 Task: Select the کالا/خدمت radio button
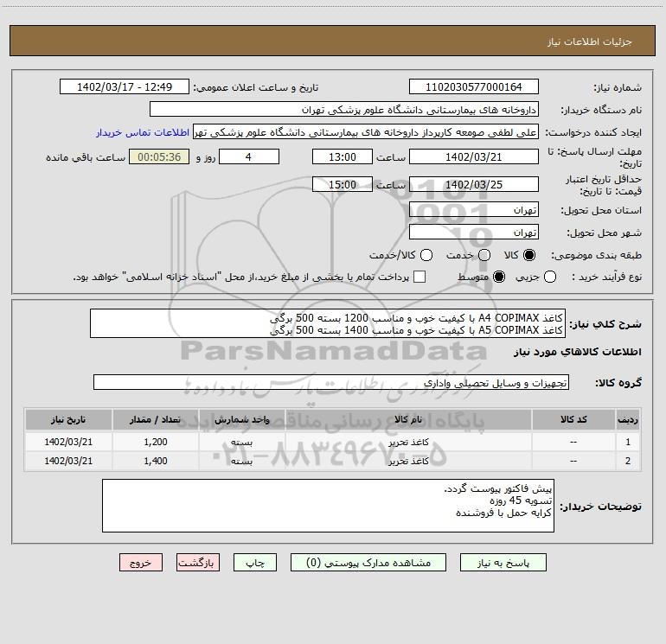tap(426, 255)
